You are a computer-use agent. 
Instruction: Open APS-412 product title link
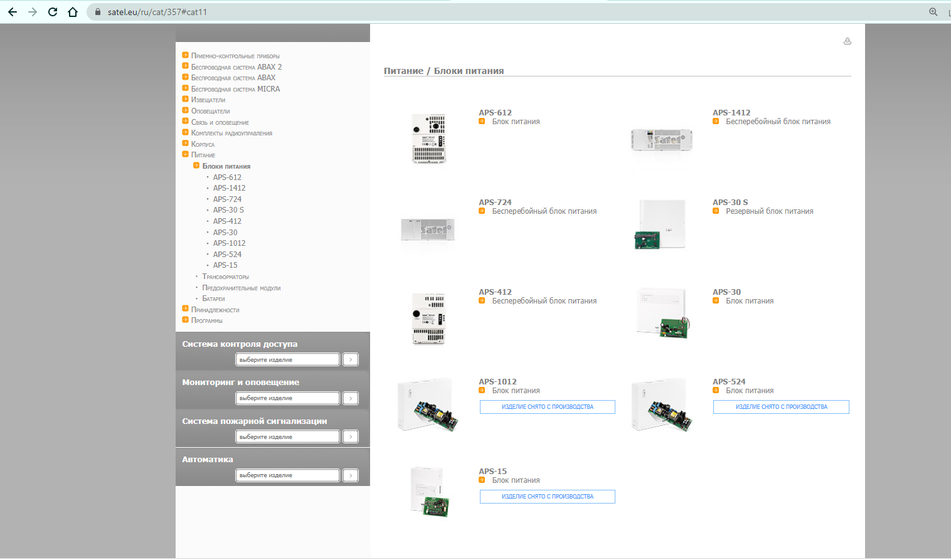(x=495, y=292)
